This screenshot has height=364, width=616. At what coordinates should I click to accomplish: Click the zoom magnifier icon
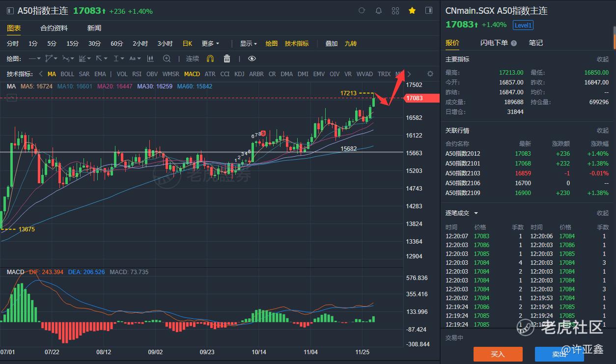click(167, 58)
